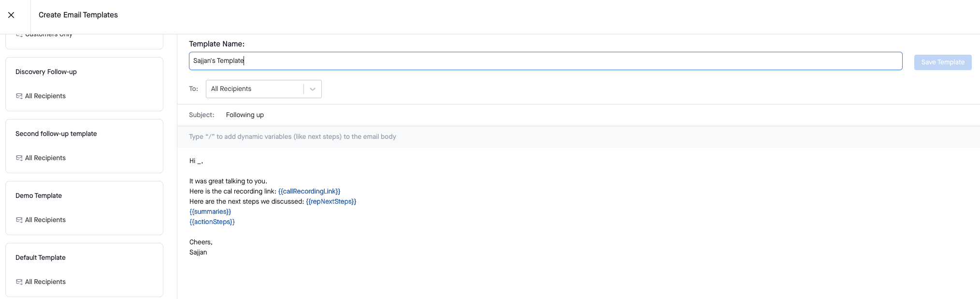Click the {{callRecordingLink}} variable token
Screen dimensions: 980x299
pyautogui.click(x=309, y=191)
